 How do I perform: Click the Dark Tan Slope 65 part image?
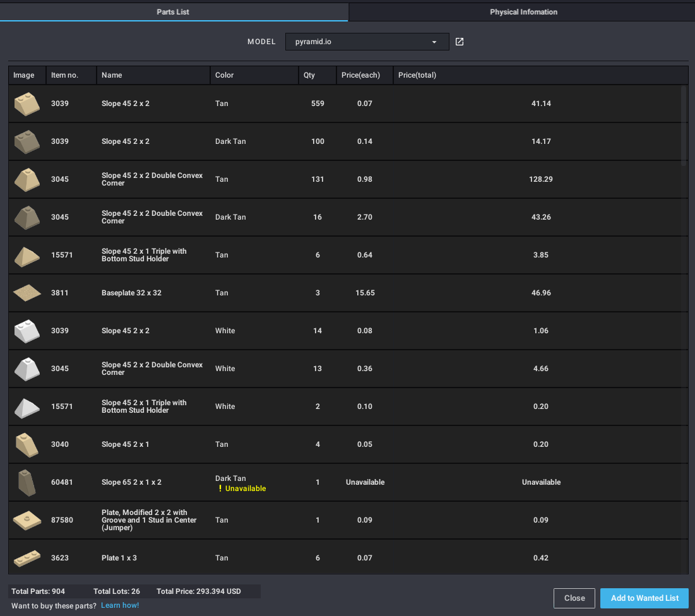[27, 482]
